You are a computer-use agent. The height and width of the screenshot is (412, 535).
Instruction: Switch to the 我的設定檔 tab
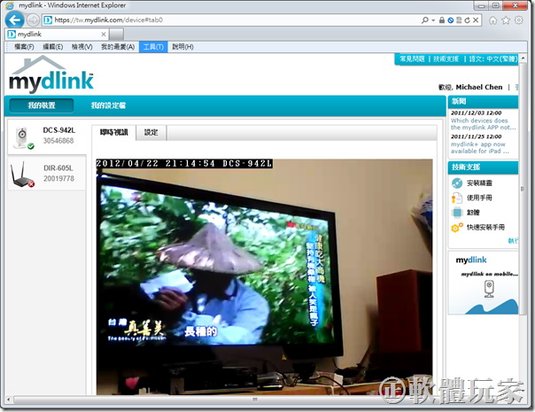point(108,105)
